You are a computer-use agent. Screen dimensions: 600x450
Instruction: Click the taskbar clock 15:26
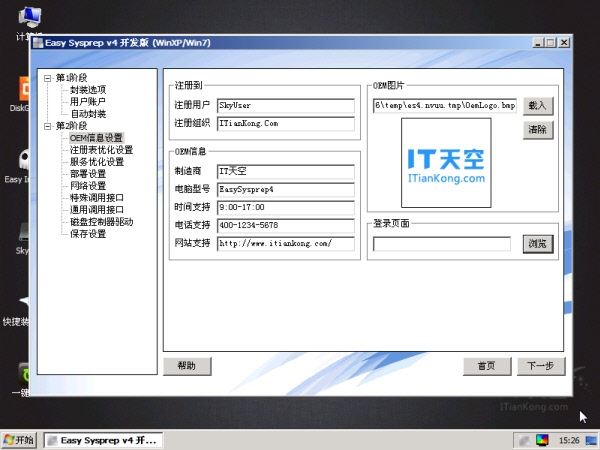569,441
